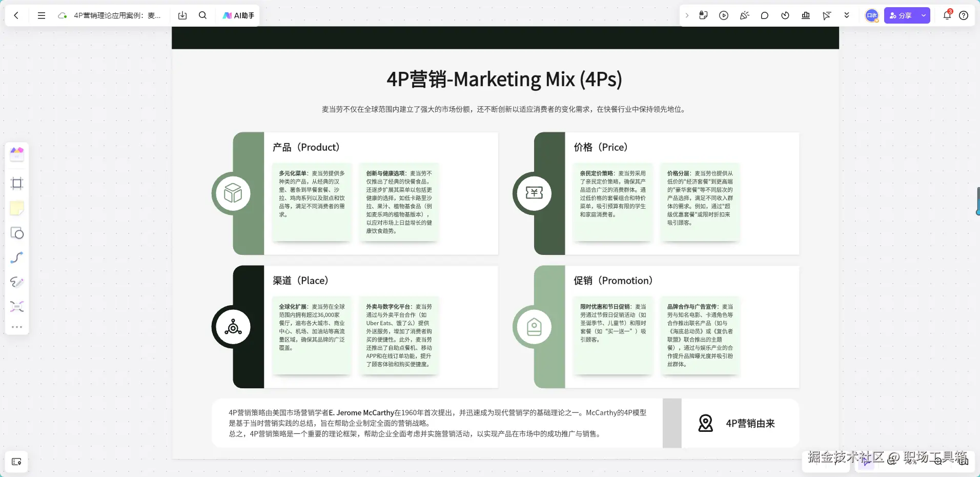980x477 pixels.
Task: Open the bottom-left panel icon
Action: [x=16, y=462]
